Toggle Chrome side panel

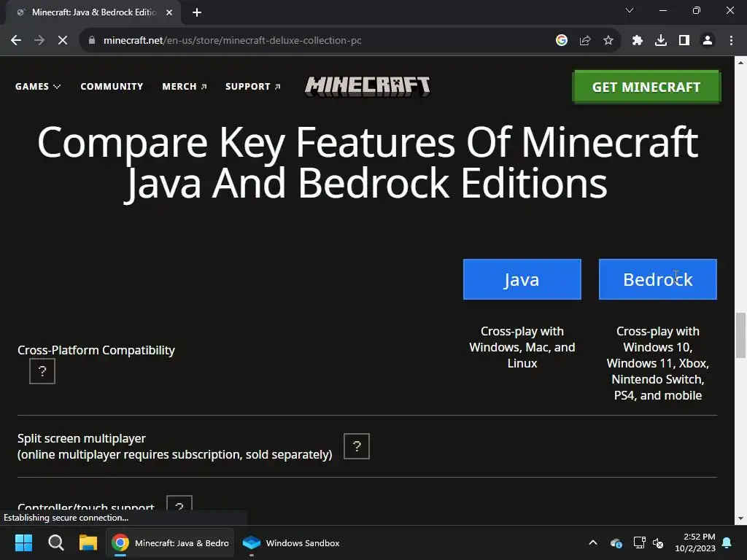684,41
